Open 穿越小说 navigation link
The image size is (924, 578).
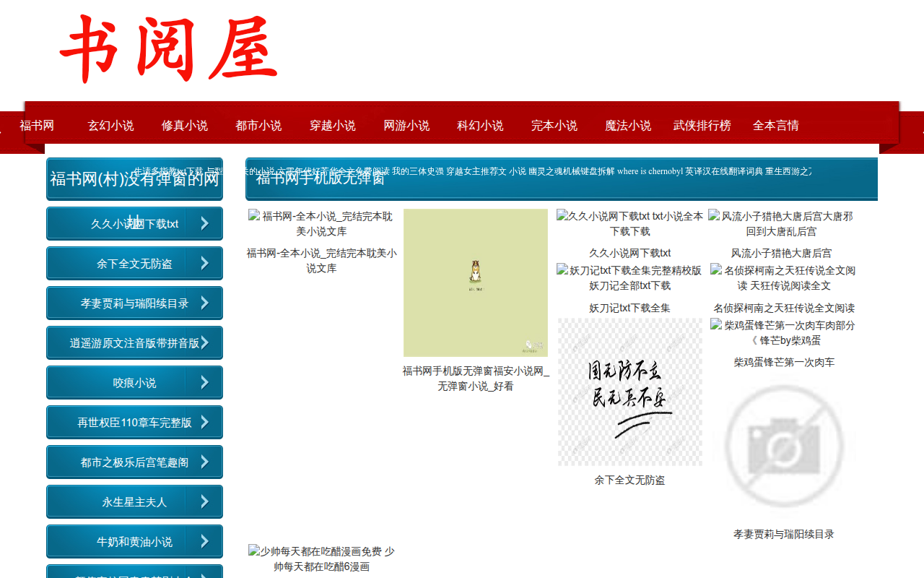click(333, 126)
